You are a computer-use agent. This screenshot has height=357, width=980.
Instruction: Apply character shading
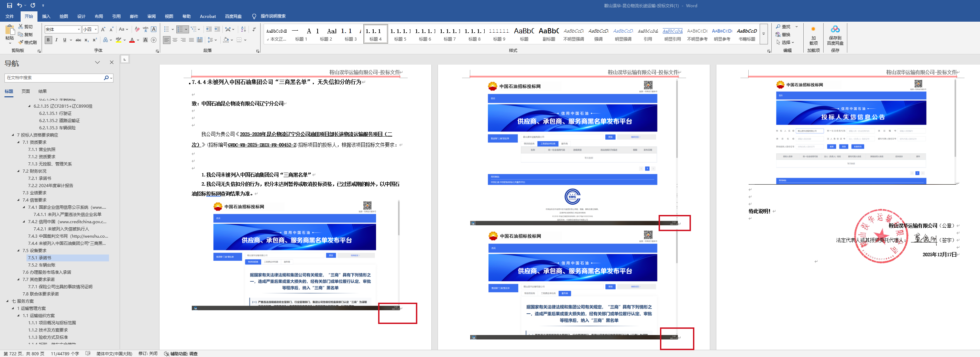coord(145,40)
